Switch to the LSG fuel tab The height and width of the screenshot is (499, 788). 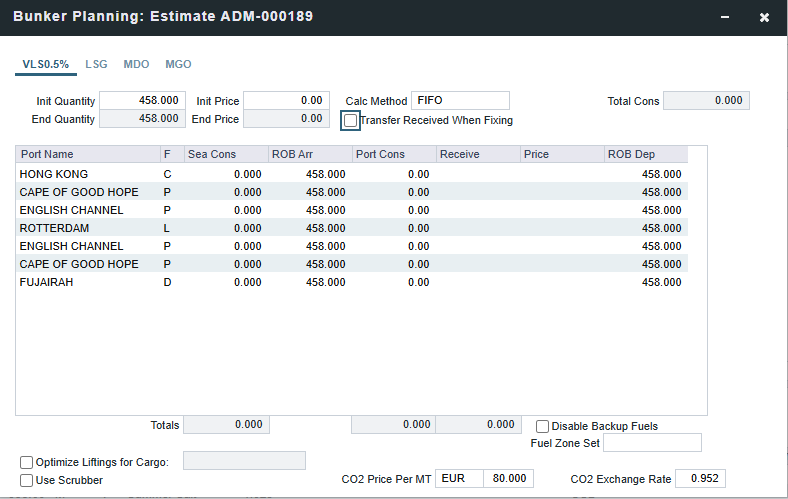(x=96, y=64)
